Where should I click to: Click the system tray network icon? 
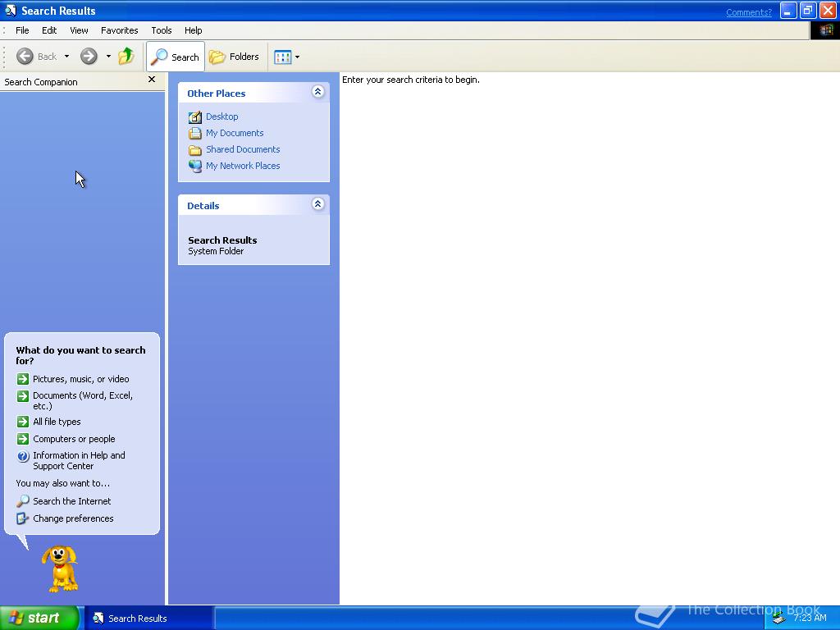[779, 619]
